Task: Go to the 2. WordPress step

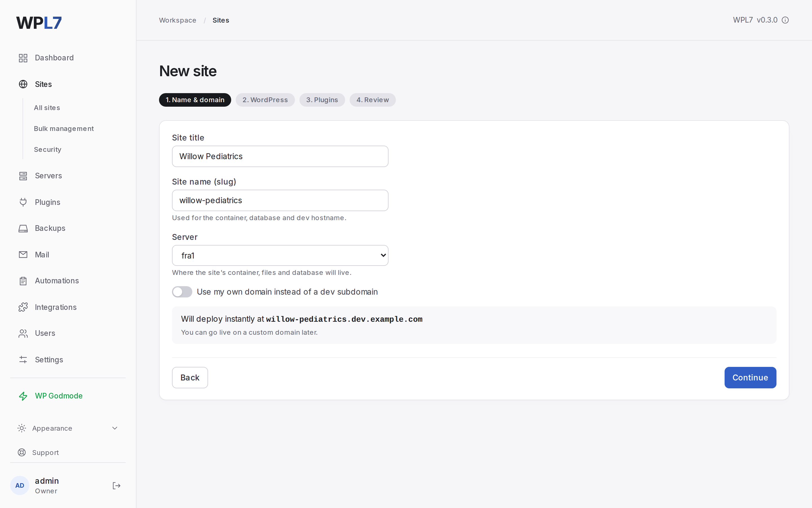Action: 265,100
